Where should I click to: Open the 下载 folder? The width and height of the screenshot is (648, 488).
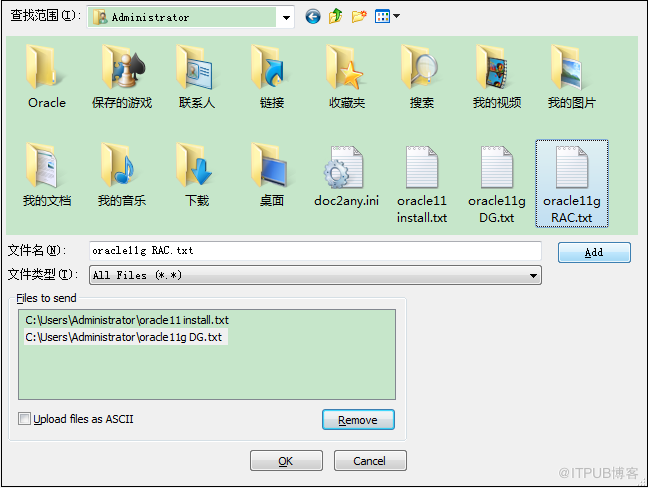[x=197, y=175]
